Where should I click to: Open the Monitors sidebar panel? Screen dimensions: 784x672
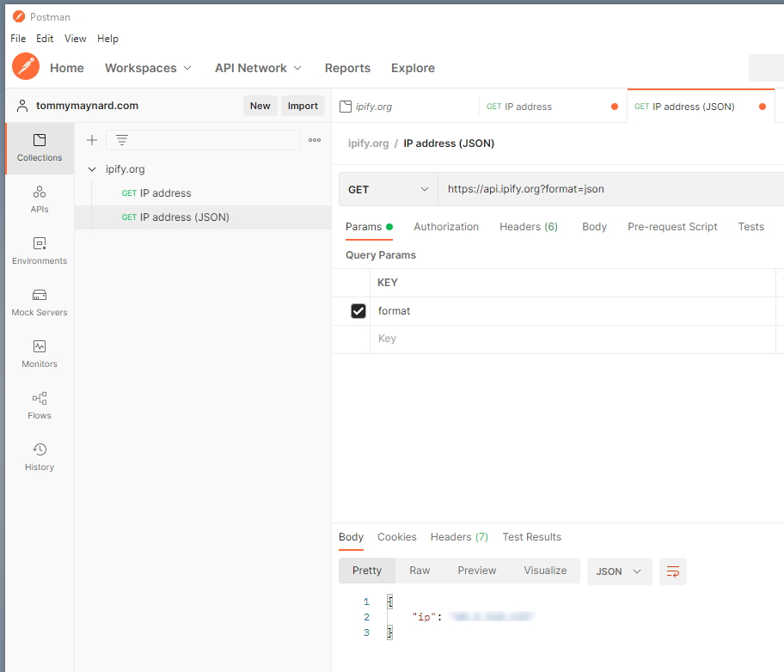click(40, 354)
